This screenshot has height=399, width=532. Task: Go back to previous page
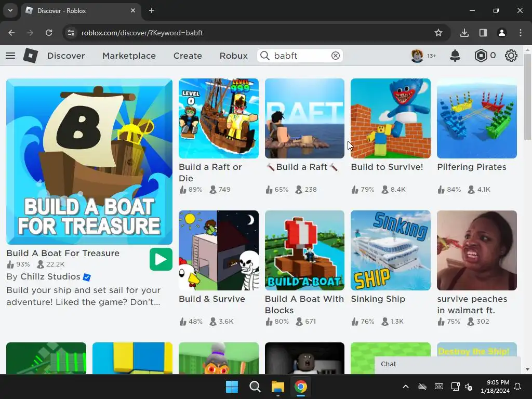click(11, 33)
